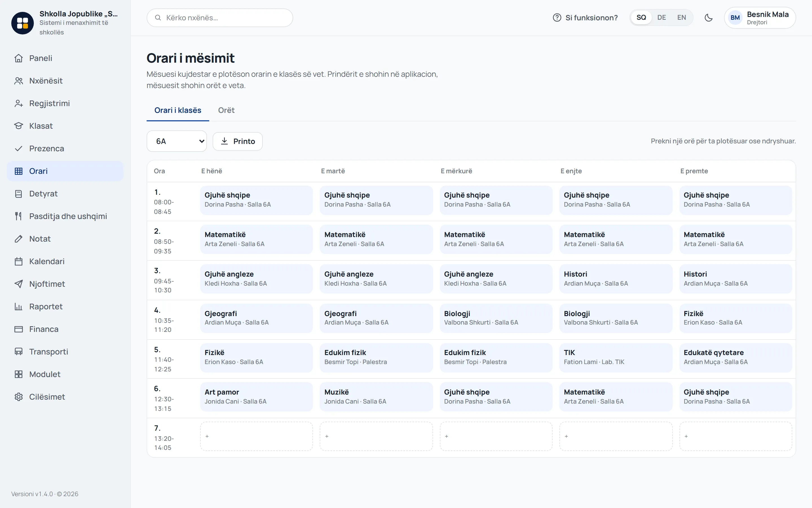Select the Orari i klasës tab

(178, 110)
